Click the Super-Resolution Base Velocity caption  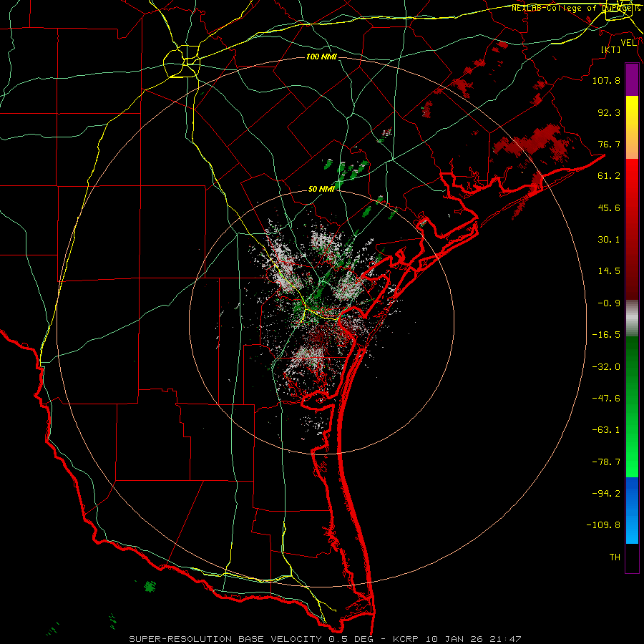pyautogui.click(x=325, y=639)
